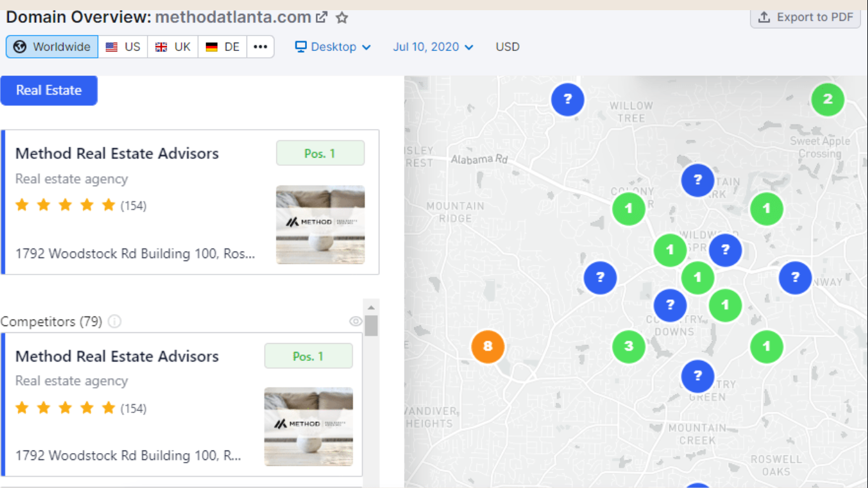Screen dimensions: 868x488
Task: Click the orange map marker numbered 8
Action: coord(488,346)
